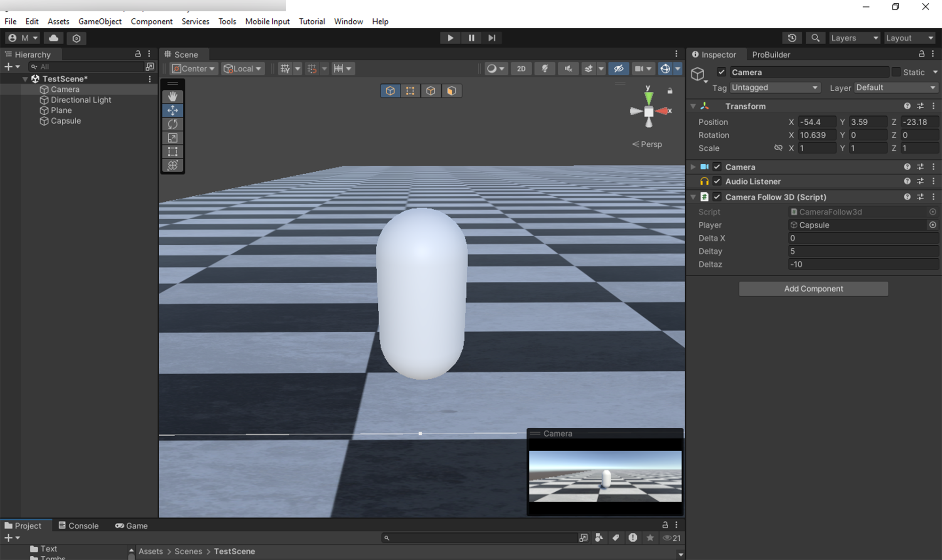Select Capsule in the Hierarchy panel
This screenshot has height=560, width=942.
(65, 120)
